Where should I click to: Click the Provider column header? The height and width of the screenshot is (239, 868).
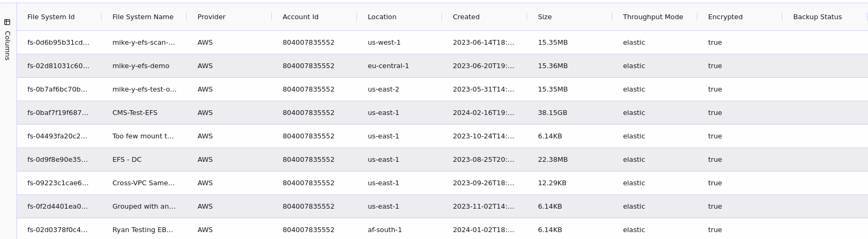pos(211,17)
